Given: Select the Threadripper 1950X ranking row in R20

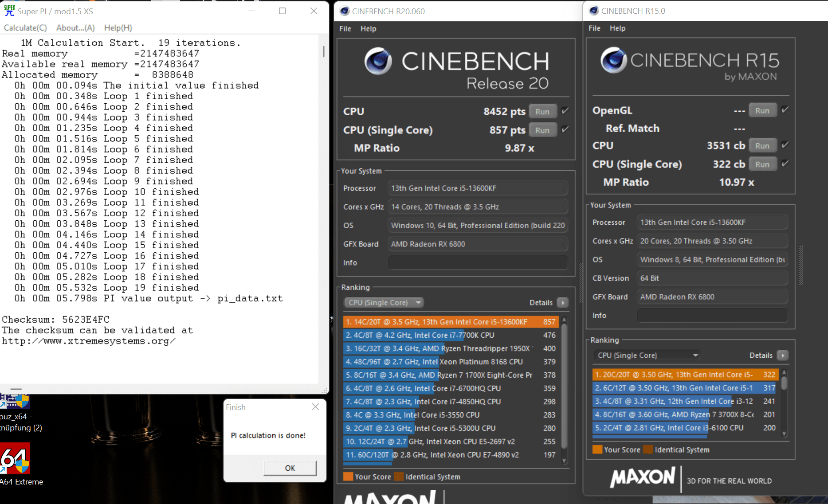Looking at the screenshot, I should pos(451,348).
